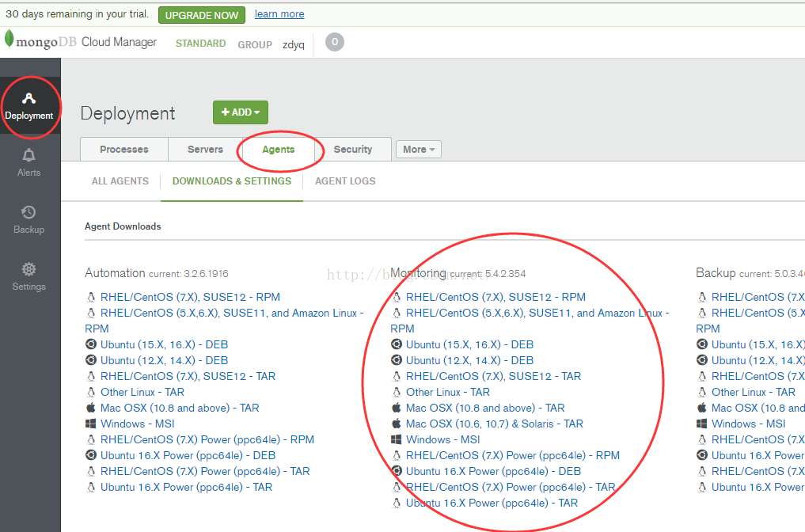Open the Settings gear icon
Viewport: 805px width, 532px height.
pyautogui.click(x=28, y=269)
